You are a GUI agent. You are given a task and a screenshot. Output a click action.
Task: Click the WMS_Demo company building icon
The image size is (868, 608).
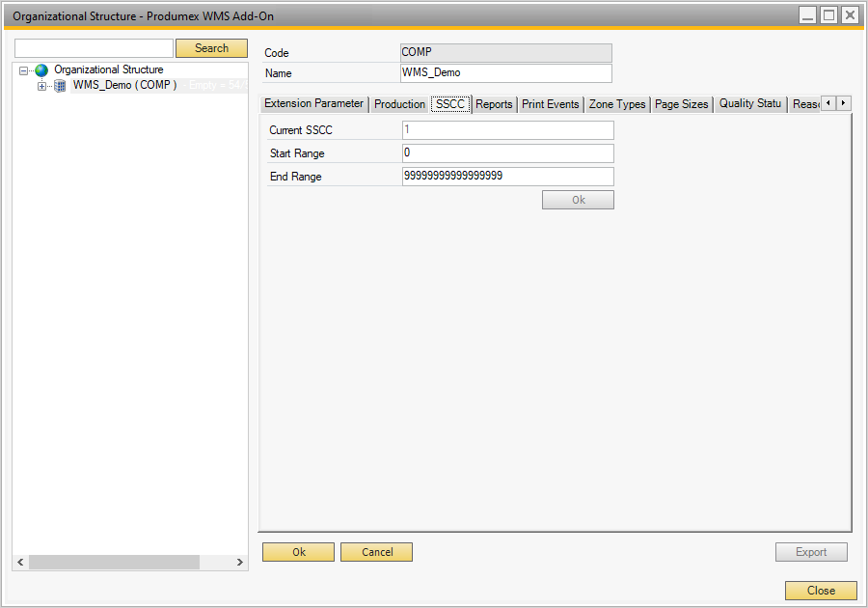click(x=60, y=86)
